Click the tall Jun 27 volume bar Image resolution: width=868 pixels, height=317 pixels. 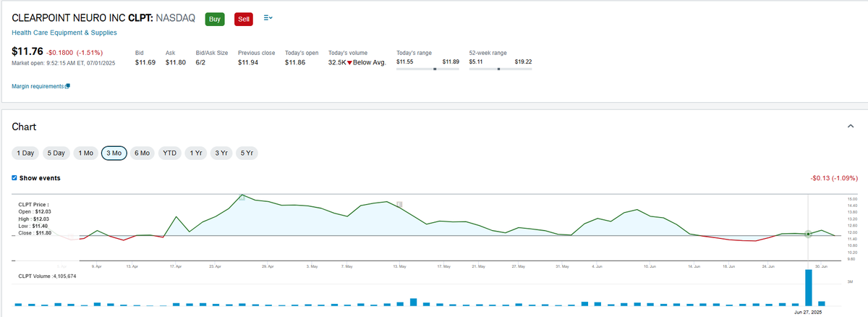(x=808, y=287)
